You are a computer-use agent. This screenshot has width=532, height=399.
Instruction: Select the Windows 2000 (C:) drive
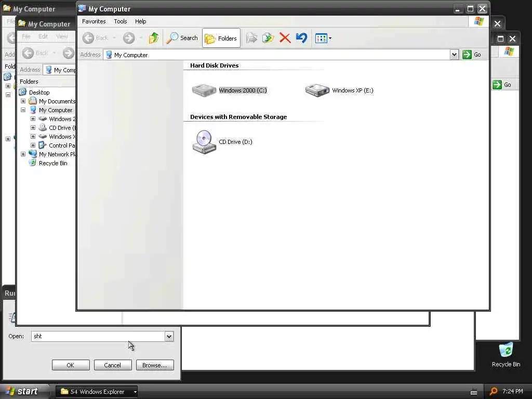[230, 90]
